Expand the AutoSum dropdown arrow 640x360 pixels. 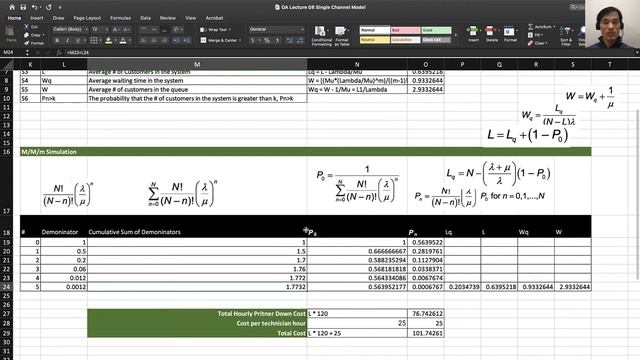pos(554,27)
